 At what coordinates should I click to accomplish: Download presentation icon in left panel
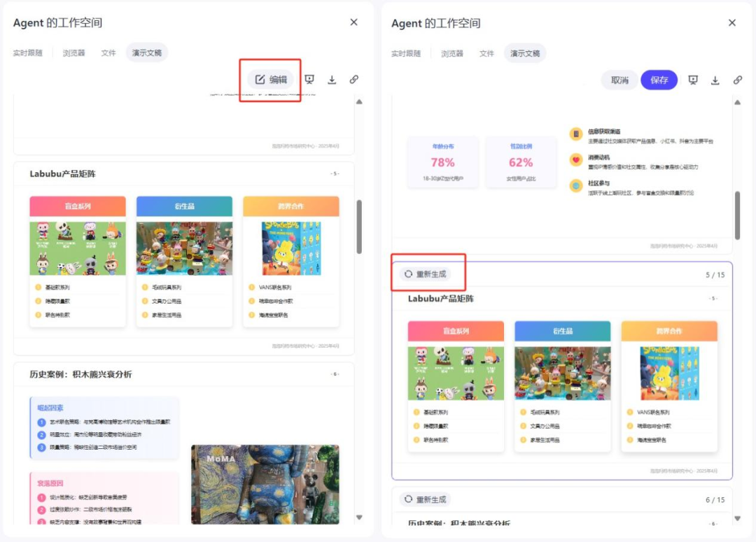pos(332,80)
